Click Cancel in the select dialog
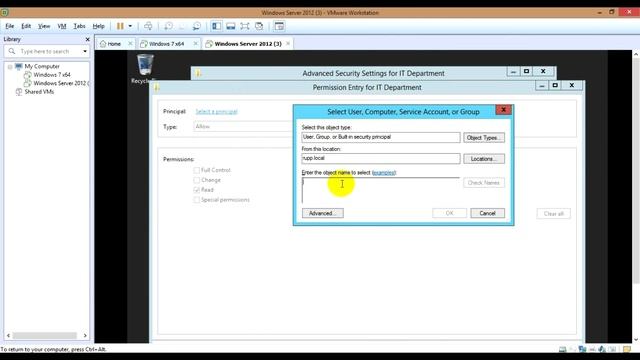Screen dimensions: 640x360 point(487,213)
